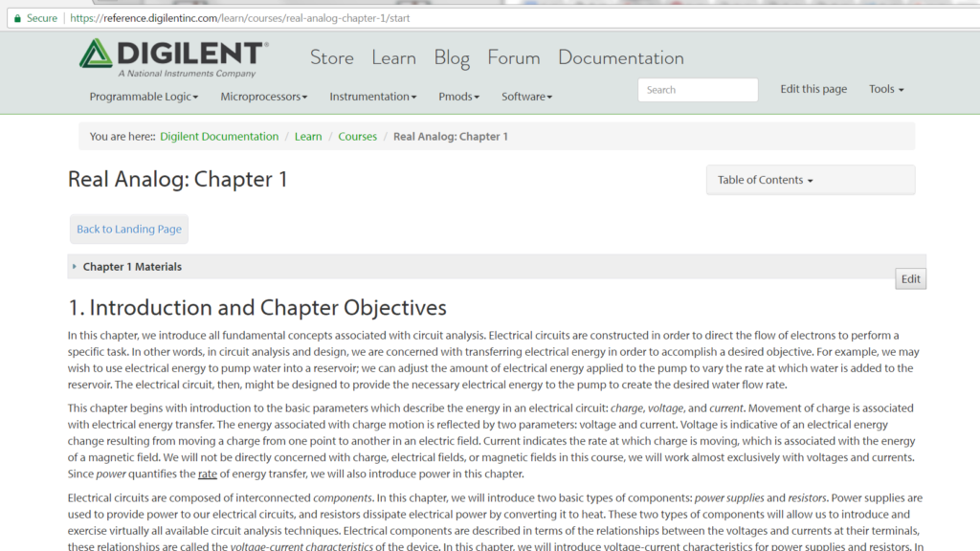Expand the Software menu
Image resolution: width=980 pixels, height=551 pixels.
click(526, 97)
